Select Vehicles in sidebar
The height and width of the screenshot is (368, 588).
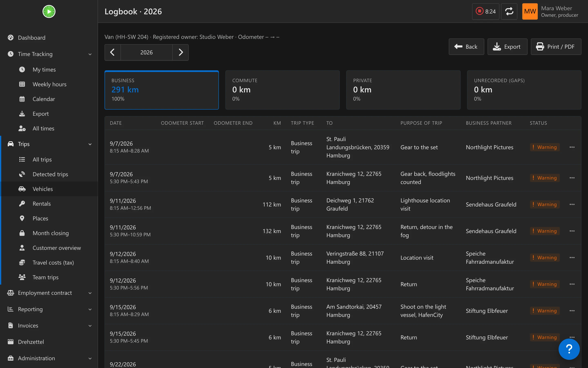coord(49,189)
